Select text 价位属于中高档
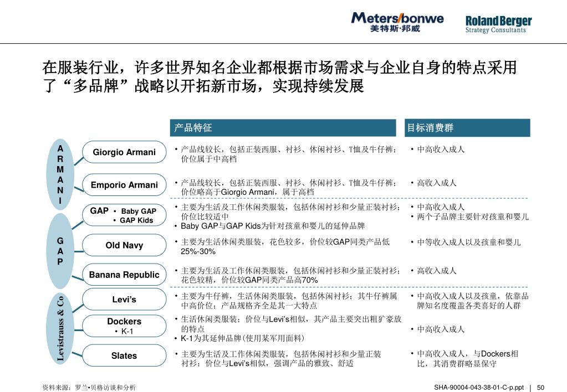The width and height of the screenshot is (567, 392). point(208,159)
